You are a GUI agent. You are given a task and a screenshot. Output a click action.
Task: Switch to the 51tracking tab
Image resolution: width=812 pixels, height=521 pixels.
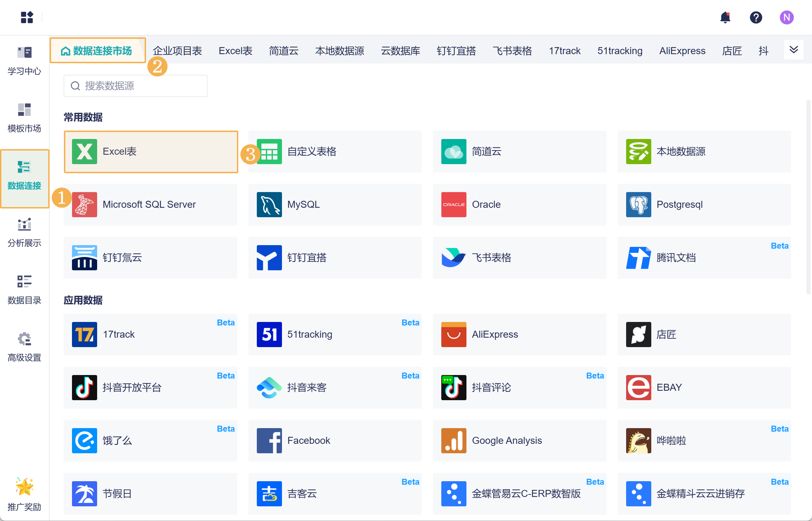(620, 51)
